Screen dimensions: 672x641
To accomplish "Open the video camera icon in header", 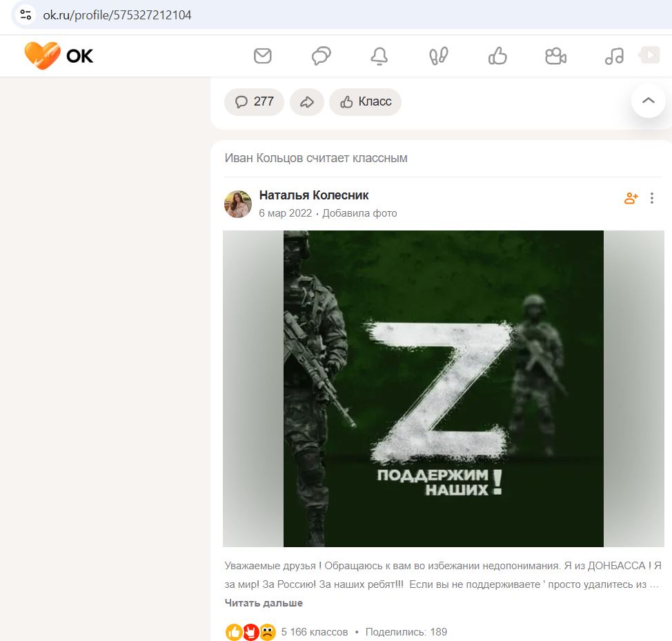I will pyautogui.click(x=556, y=56).
